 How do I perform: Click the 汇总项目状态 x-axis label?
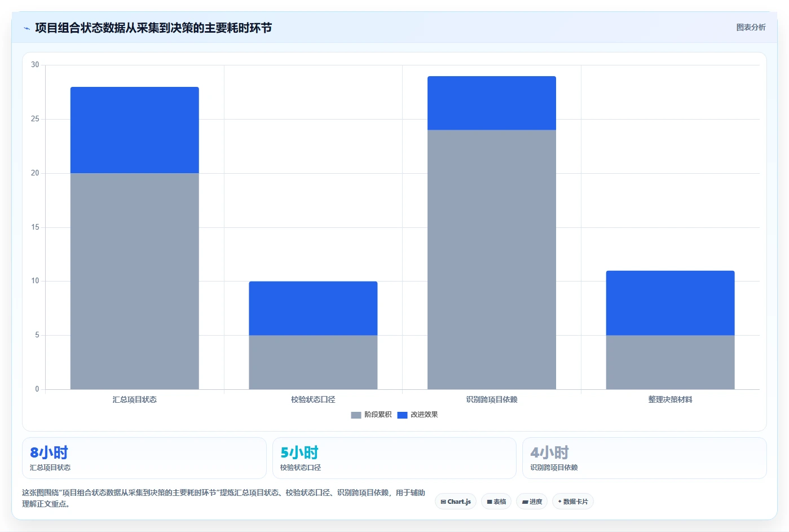pos(135,399)
